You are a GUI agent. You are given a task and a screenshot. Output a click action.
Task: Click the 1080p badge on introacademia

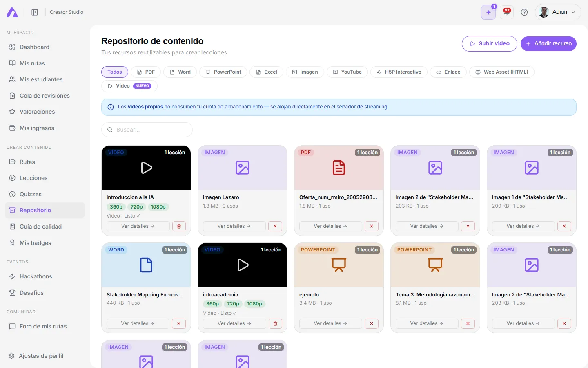click(254, 304)
